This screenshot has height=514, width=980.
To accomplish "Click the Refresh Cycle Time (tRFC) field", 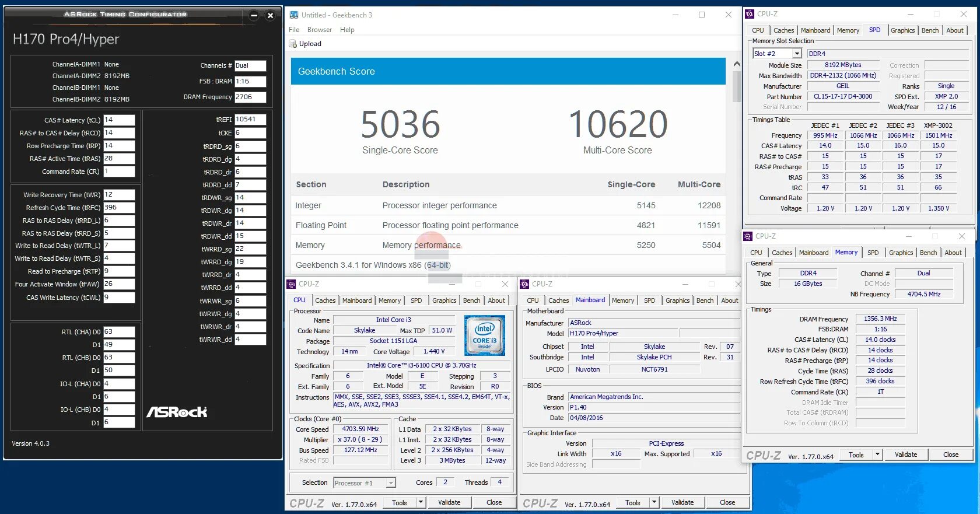I will 119,208.
